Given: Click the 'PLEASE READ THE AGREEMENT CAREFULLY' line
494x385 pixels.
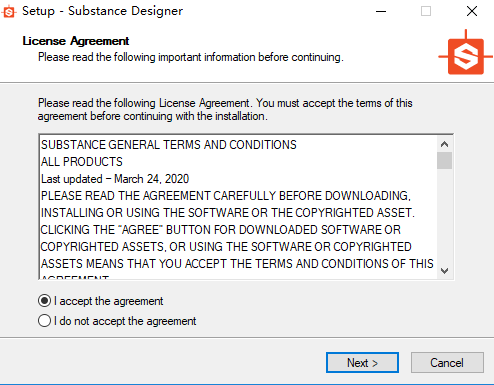Looking at the screenshot, I should coord(226,196).
